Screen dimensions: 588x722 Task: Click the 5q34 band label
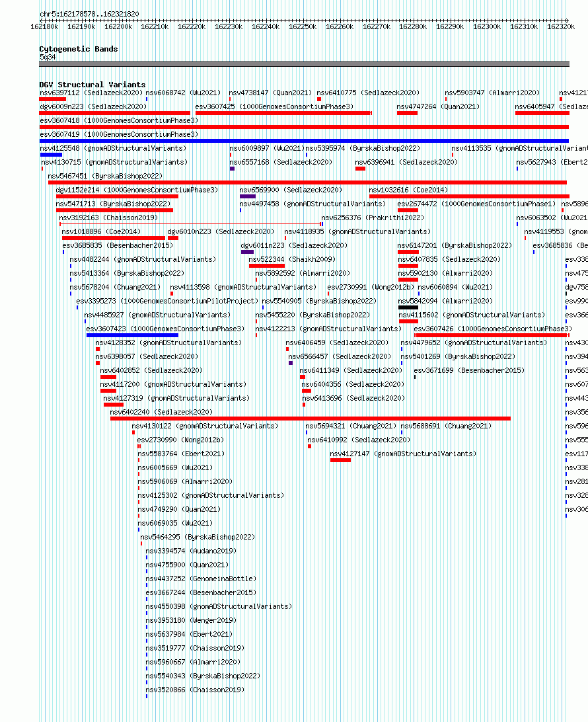point(48,57)
